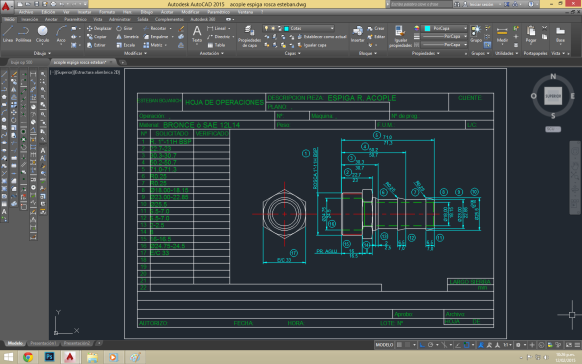
Task: Toggle object snap tracking in status bar
Action: tap(458, 345)
